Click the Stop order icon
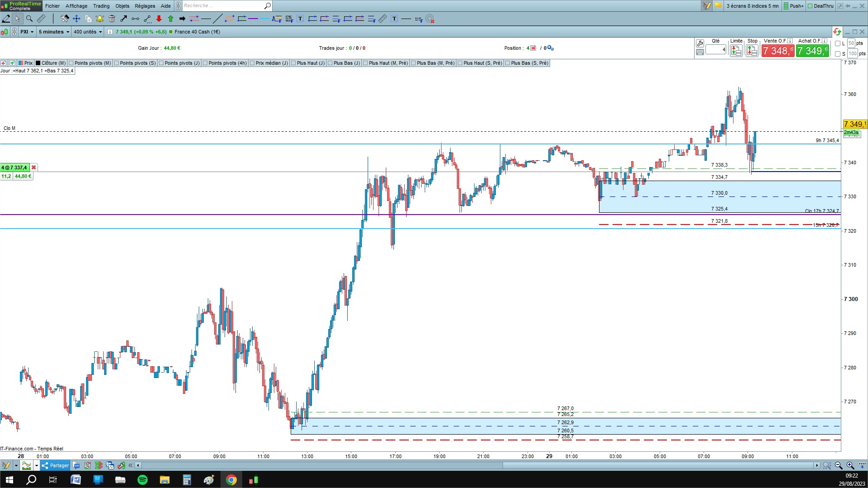Screen dimensions: 868x488 pyautogui.click(x=752, y=51)
